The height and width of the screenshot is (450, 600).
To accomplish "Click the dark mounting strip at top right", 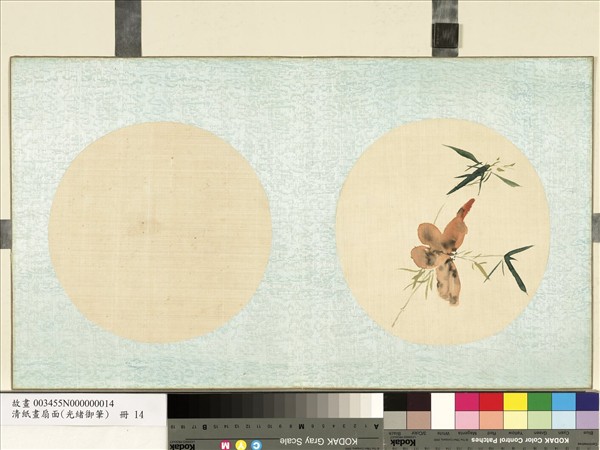I will pos(445,27).
